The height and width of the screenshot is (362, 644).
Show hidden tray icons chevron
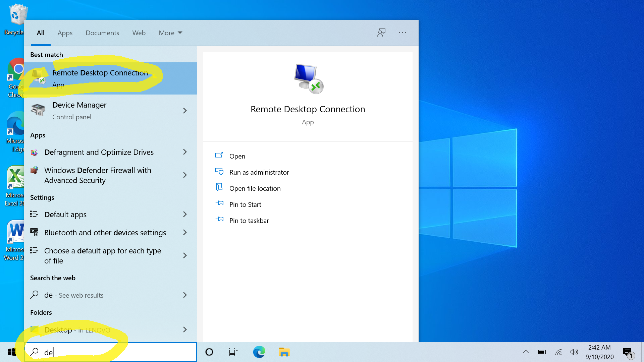[x=526, y=352]
